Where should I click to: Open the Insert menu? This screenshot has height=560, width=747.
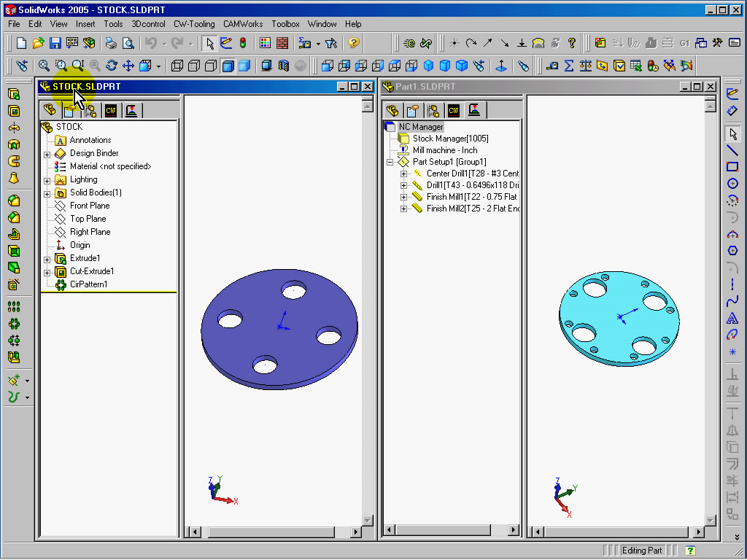pos(85,24)
